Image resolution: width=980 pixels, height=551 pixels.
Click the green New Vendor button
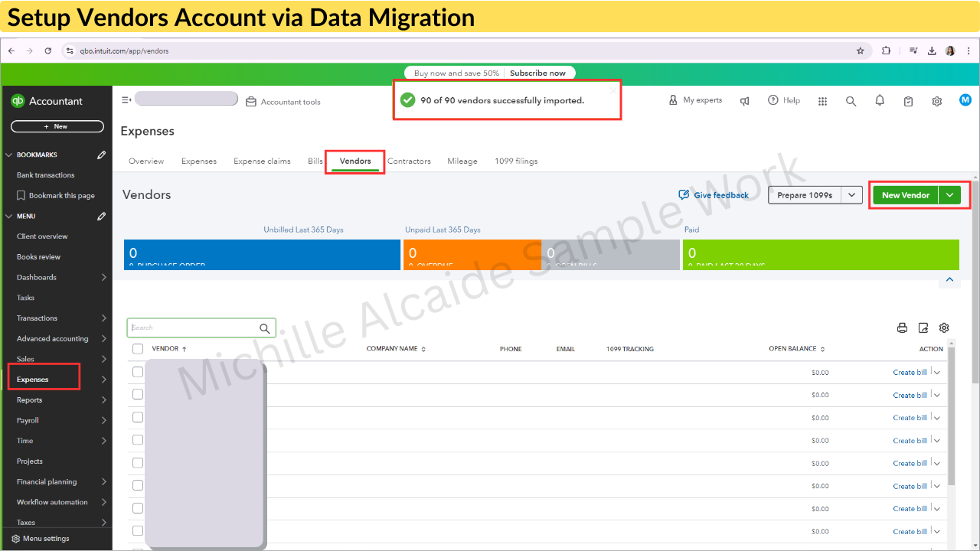coord(906,195)
